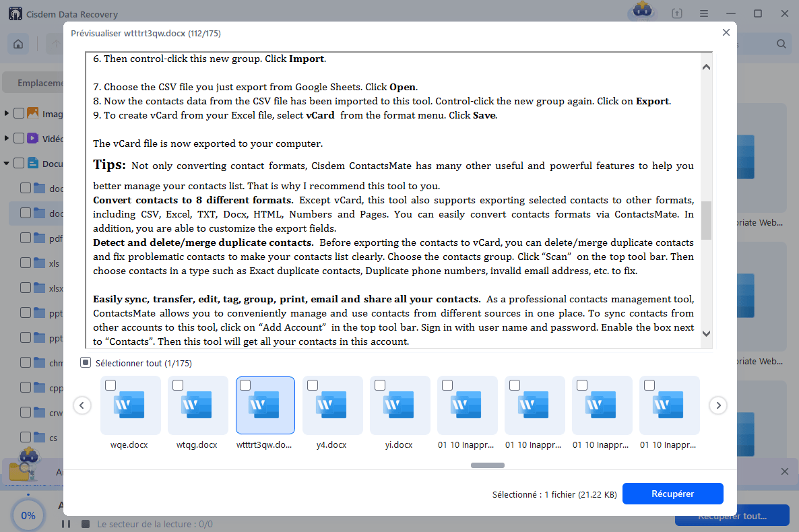Click the Word icon of y4.docx
Image resolution: width=799 pixels, height=532 pixels.
[331, 405]
